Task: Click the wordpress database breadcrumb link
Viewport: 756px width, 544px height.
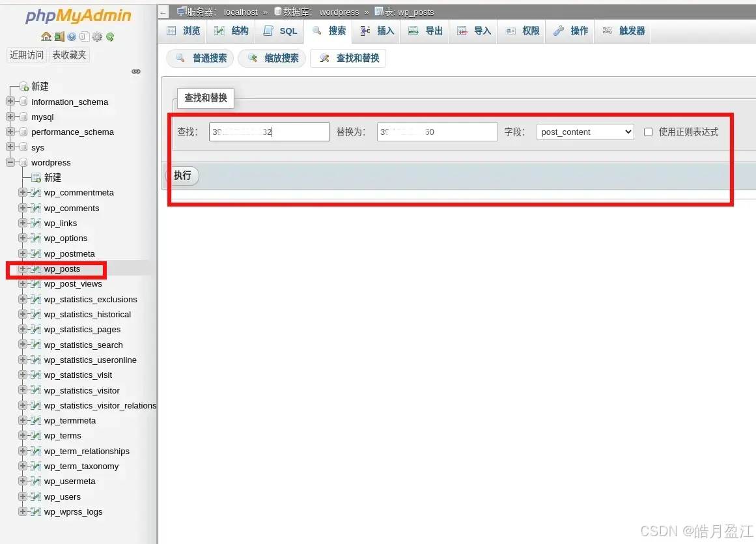Action: click(x=339, y=12)
